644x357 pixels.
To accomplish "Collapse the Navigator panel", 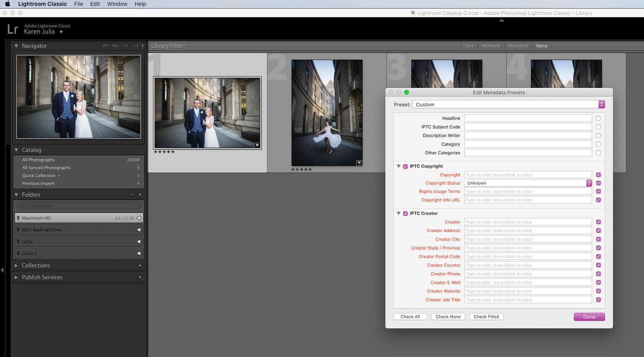I will click(16, 46).
